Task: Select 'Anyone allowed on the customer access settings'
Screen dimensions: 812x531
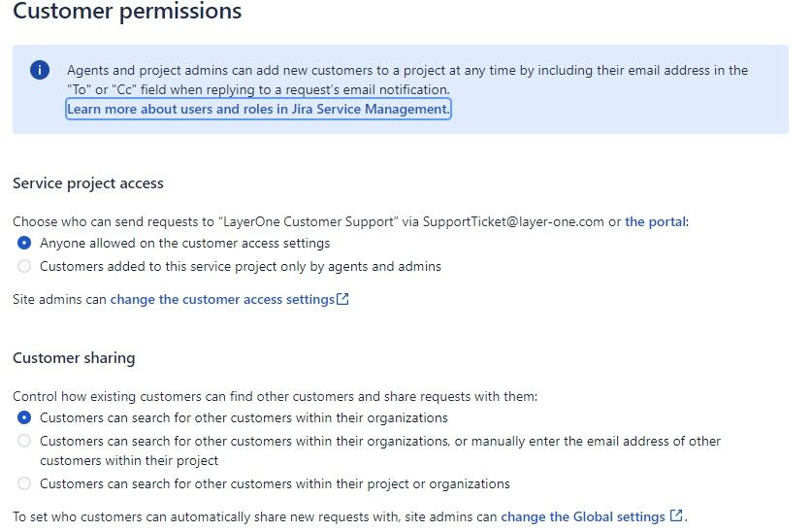Action: pos(24,243)
